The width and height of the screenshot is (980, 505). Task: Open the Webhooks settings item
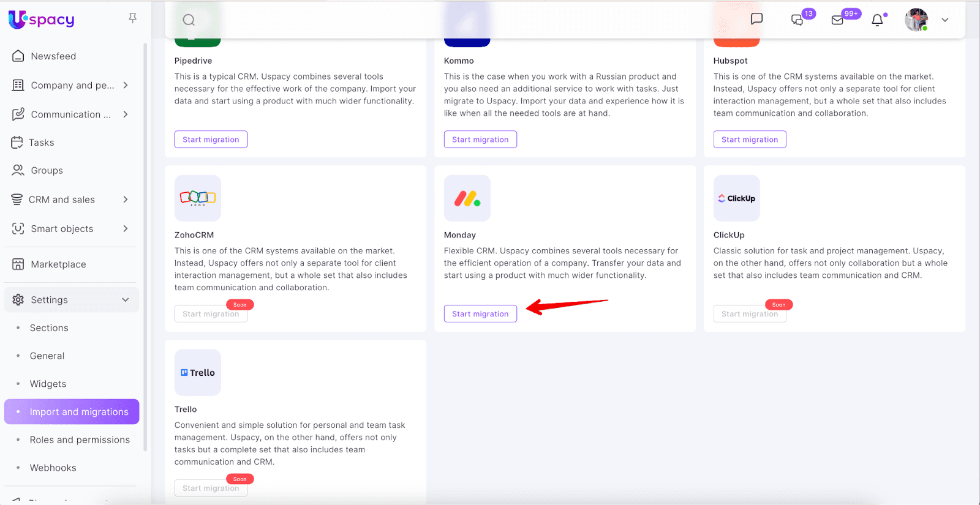[x=53, y=468]
